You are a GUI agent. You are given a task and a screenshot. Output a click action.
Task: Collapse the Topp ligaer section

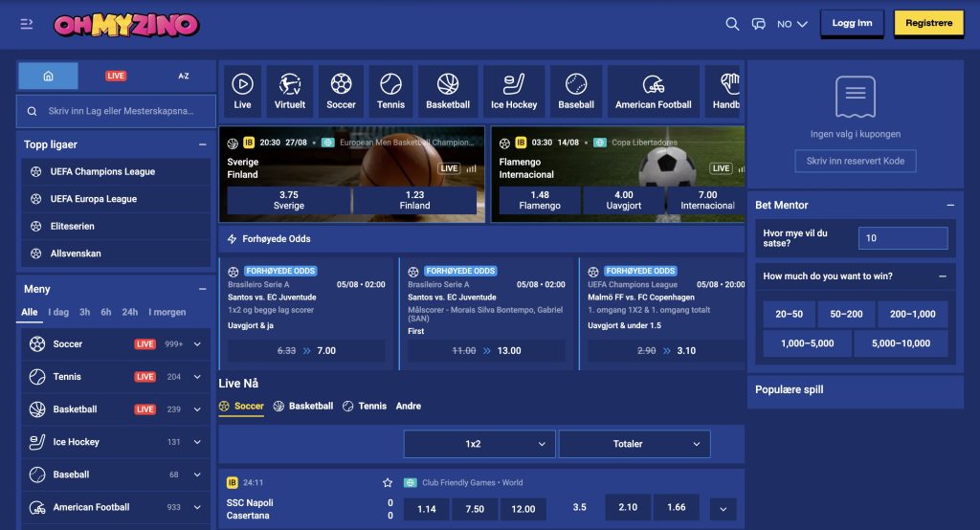pos(203,144)
